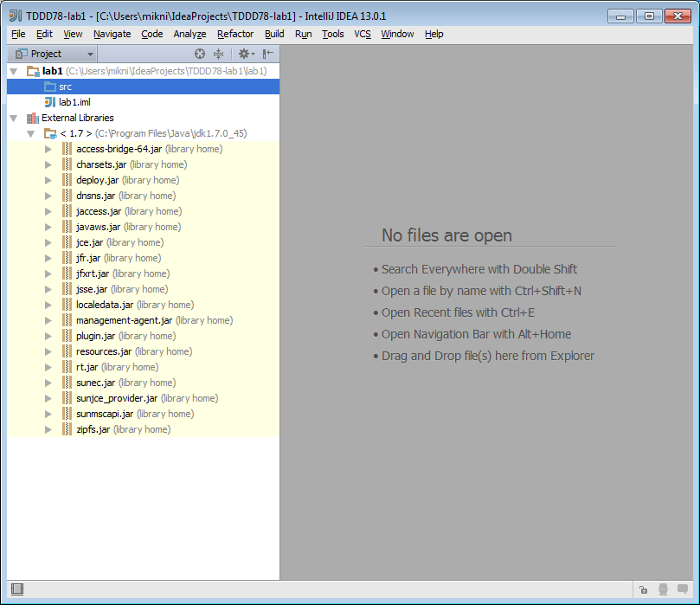Open the Refactor menu
Screen dimensions: 700x605
point(235,34)
